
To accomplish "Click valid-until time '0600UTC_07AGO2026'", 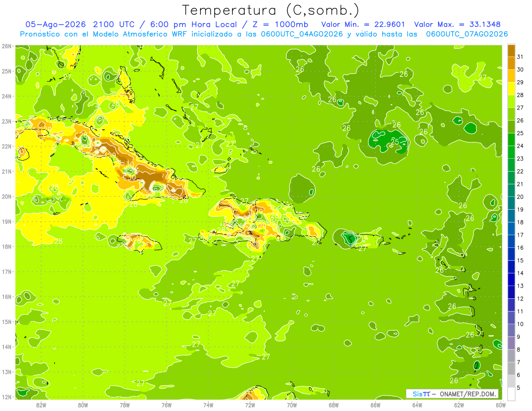I will tap(467, 34).
